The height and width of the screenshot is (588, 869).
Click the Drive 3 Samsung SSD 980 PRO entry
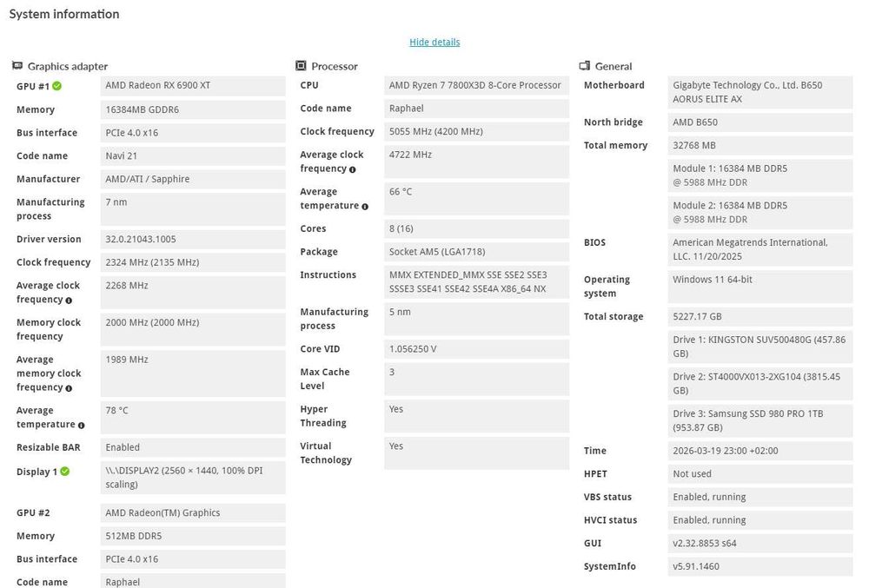(x=760, y=420)
